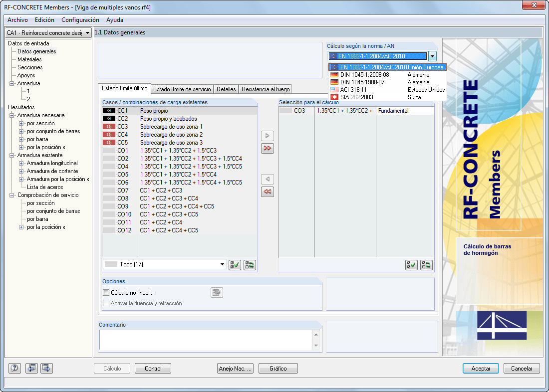Screen dimensions: 549x392
Task: Switch to Resistencia al fuego tab
Action: [266, 89]
